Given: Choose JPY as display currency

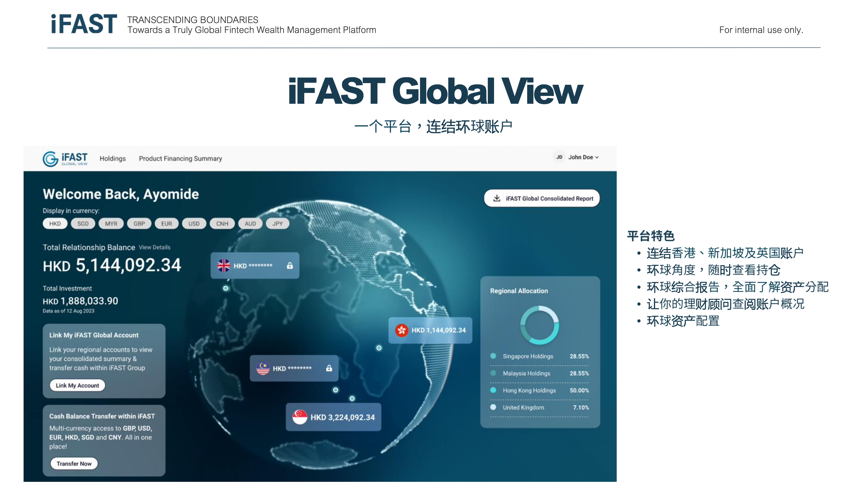Looking at the screenshot, I should coord(277,224).
